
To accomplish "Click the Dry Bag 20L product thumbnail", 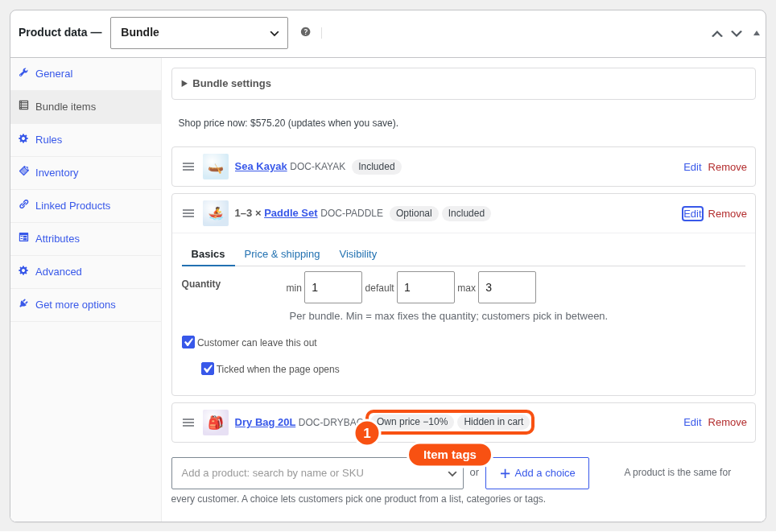I will click(x=215, y=423).
